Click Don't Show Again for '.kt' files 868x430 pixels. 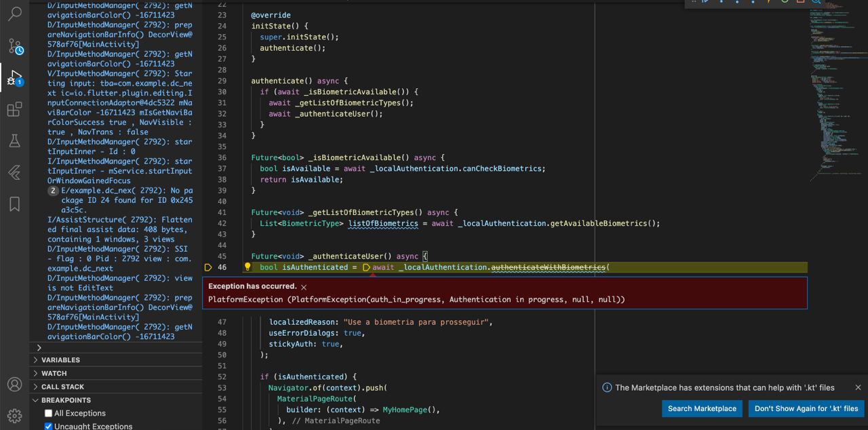[x=806, y=408]
